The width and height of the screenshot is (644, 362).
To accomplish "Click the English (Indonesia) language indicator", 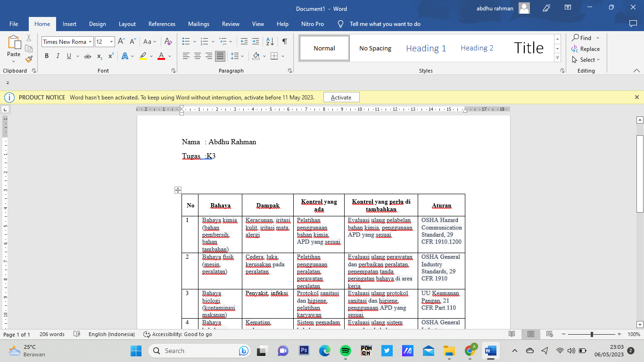I will [112, 334].
